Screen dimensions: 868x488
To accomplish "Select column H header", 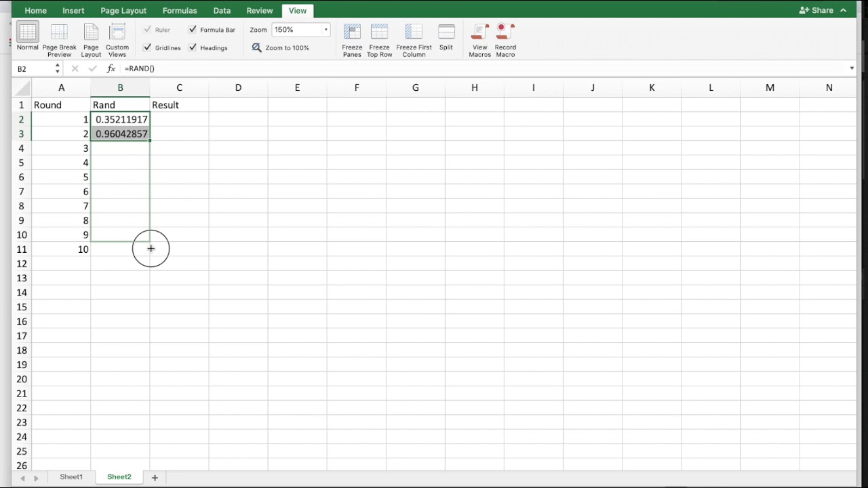I will tap(474, 87).
